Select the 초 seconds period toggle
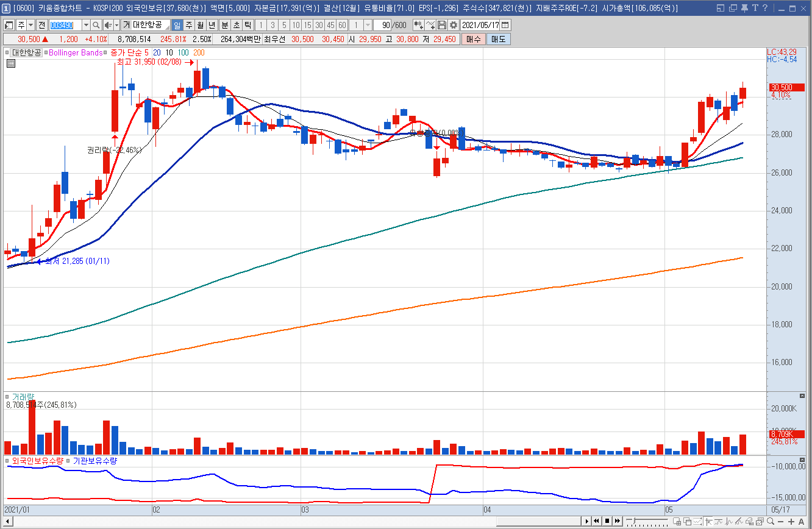Viewport: 812px width, 529px height. click(x=237, y=25)
